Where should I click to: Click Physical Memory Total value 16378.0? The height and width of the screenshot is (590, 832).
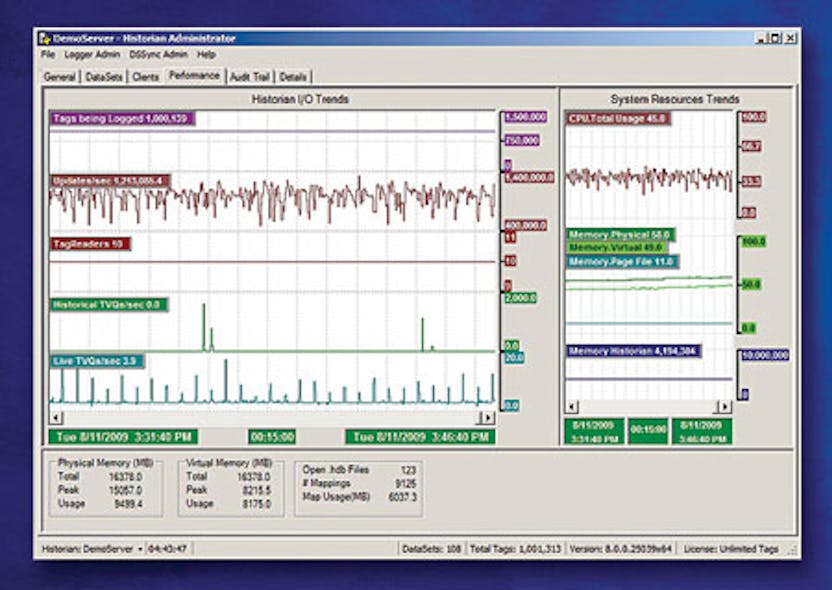[x=125, y=477]
